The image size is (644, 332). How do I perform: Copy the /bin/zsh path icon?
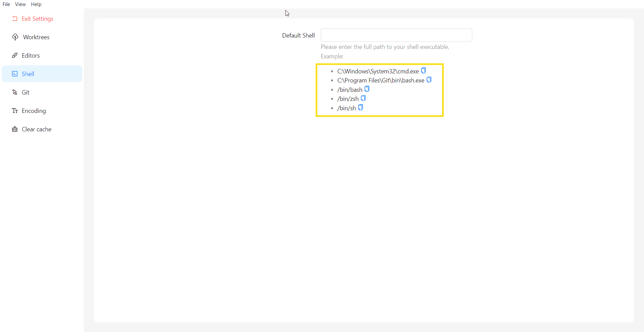coord(363,98)
